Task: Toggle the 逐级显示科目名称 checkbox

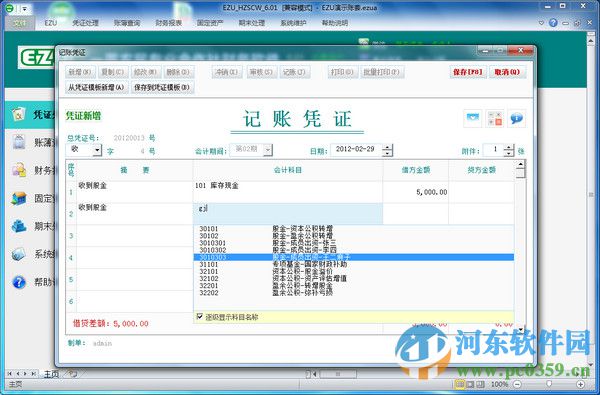Action: [x=199, y=316]
